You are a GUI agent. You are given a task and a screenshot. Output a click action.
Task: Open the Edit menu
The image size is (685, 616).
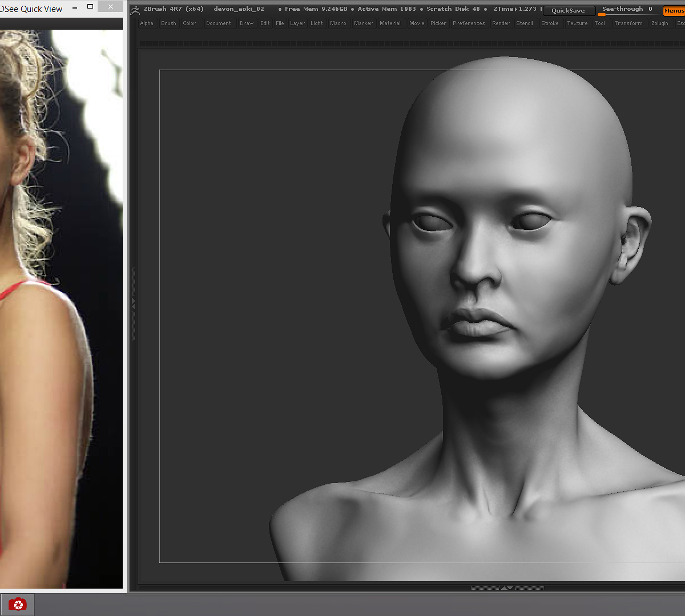click(x=265, y=23)
